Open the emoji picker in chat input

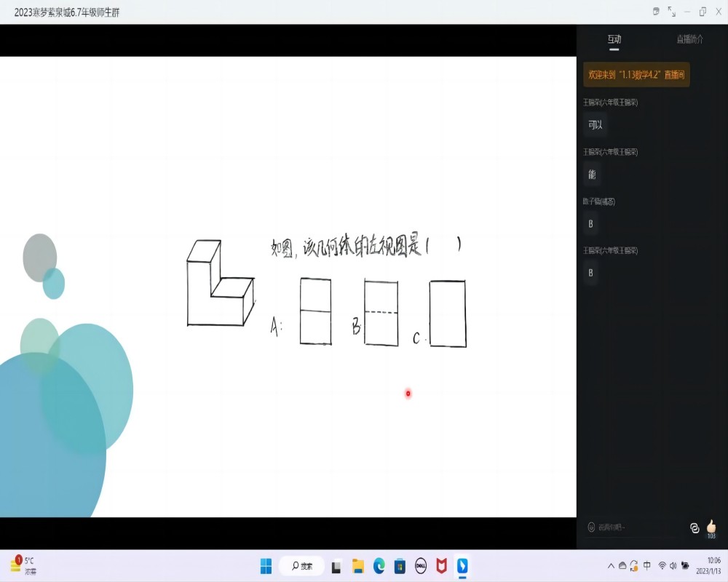tap(591, 527)
